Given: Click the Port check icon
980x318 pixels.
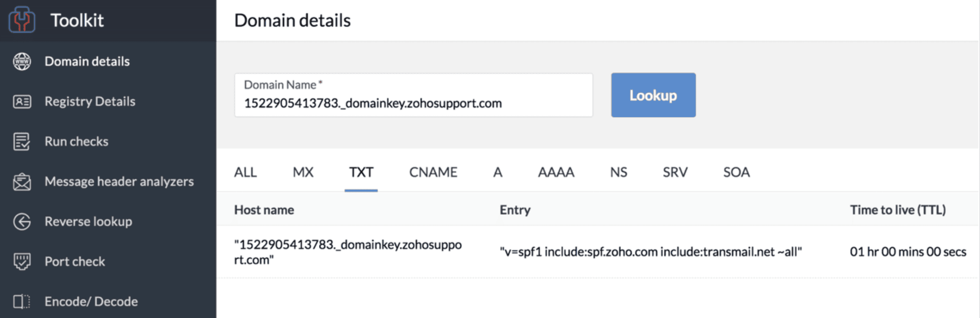Looking at the screenshot, I should [22, 261].
